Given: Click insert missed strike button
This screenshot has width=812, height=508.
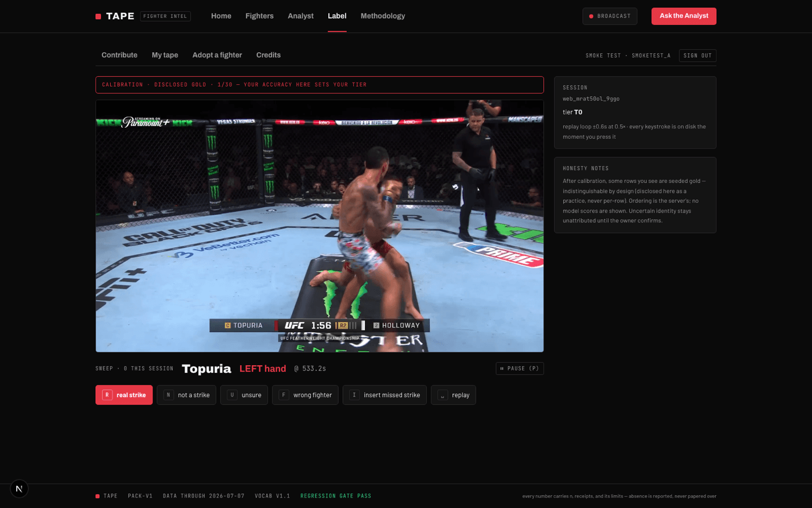Looking at the screenshot, I should 385,395.
